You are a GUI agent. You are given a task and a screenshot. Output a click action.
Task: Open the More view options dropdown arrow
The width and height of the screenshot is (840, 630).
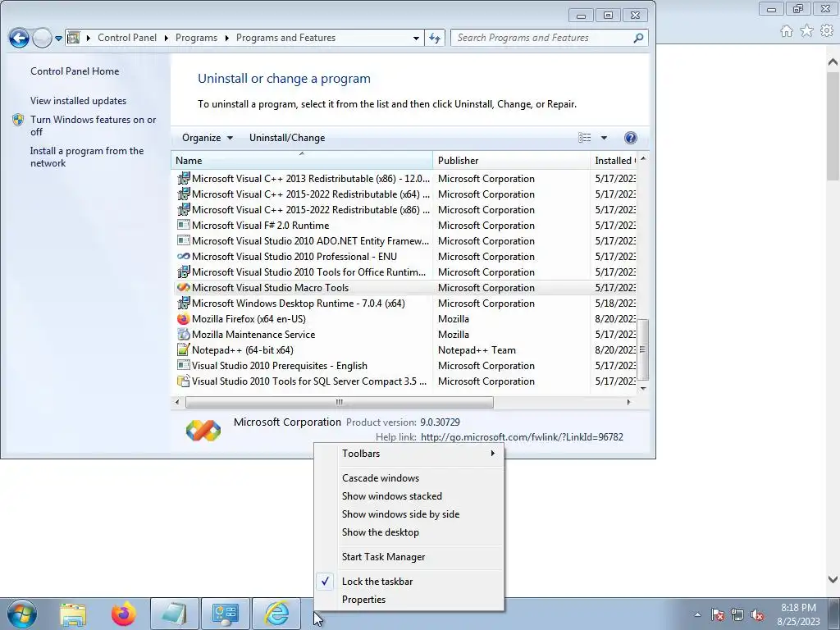604,138
